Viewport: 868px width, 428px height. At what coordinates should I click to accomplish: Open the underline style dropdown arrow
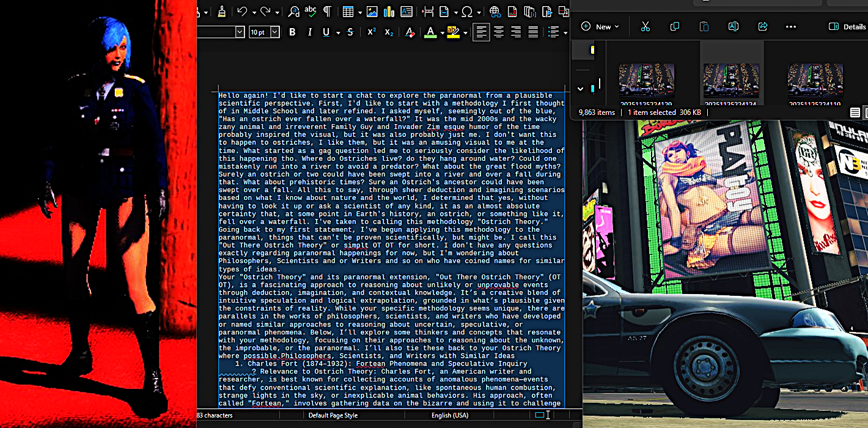(x=338, y=33)
